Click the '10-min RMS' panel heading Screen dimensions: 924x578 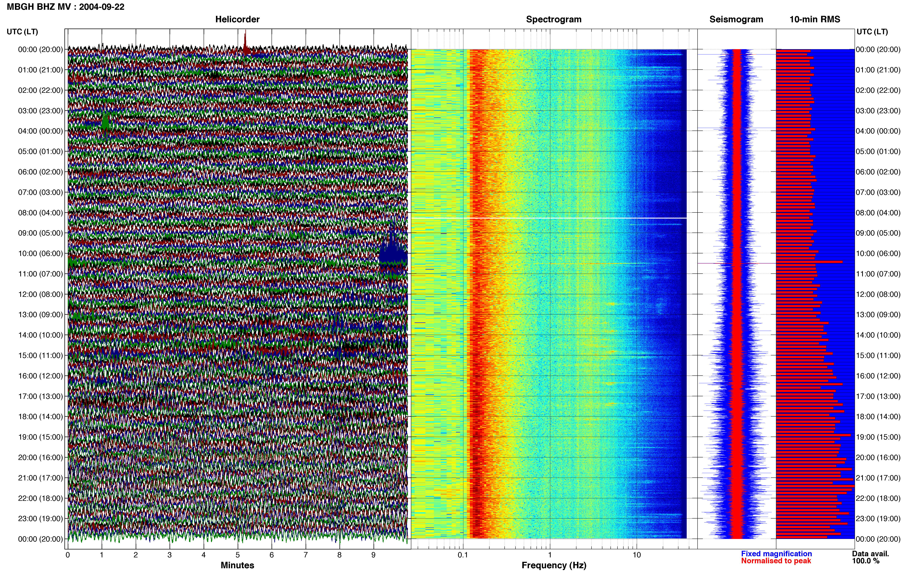pyautogui.click(x=815, y=20)
